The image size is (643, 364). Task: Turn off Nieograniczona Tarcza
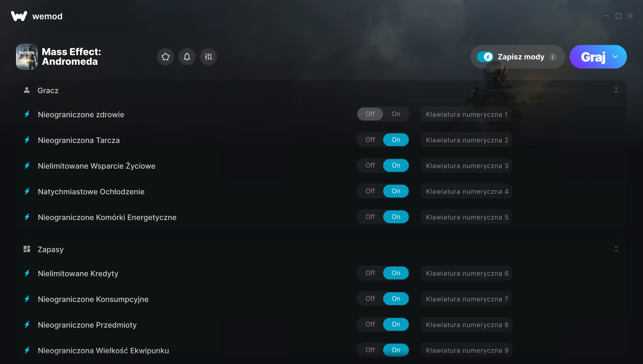pyautogui.click(x=370, y=140)
